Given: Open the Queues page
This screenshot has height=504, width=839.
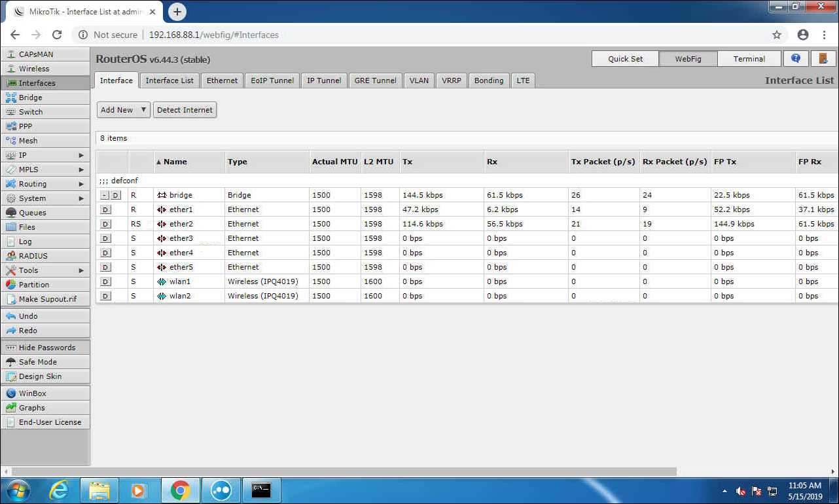Looking at the screenshot, I should point(45,213).
